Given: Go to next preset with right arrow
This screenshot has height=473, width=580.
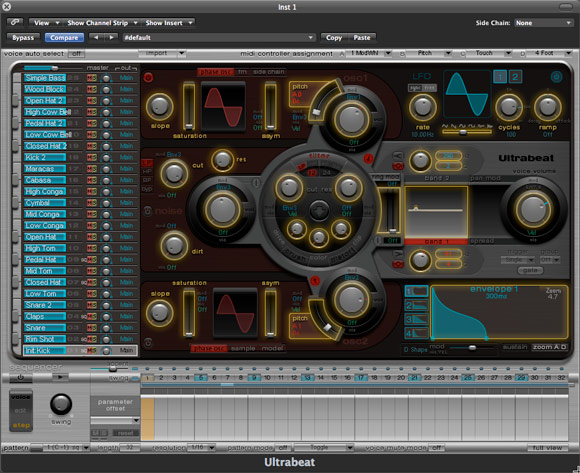Looking at the screenshot, I should coord(111,37).
